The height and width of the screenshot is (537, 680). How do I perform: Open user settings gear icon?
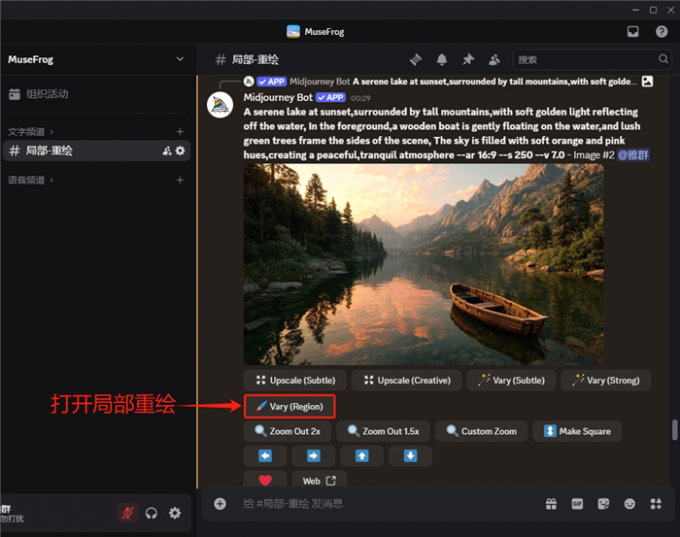pos(175,513)
